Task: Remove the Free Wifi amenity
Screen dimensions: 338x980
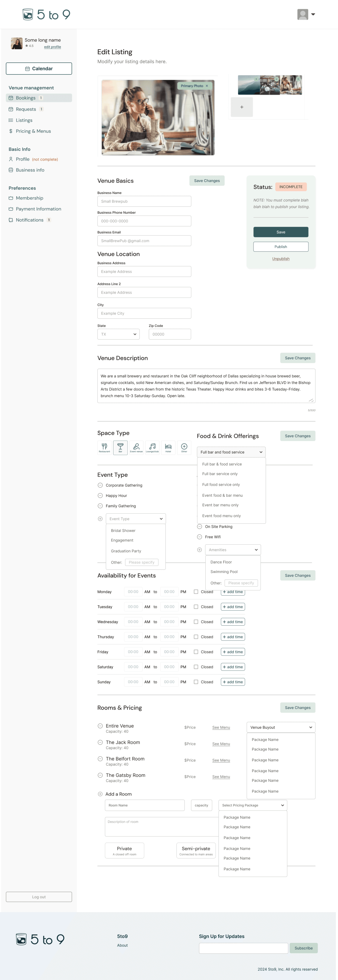Action: (x=199, y=537)
